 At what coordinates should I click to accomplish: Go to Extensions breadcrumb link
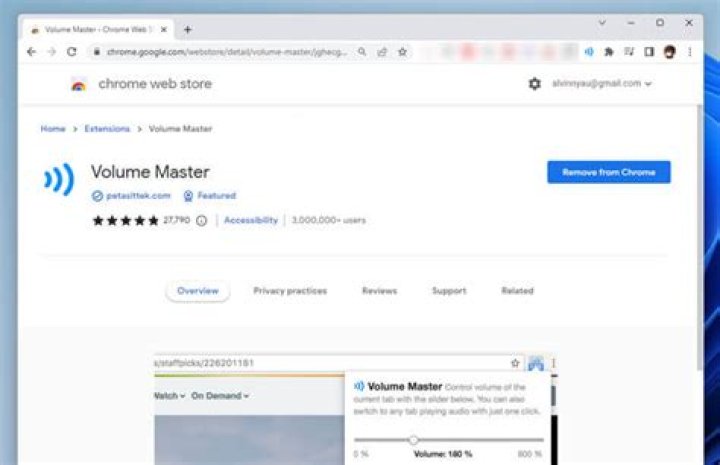[107, 129]
